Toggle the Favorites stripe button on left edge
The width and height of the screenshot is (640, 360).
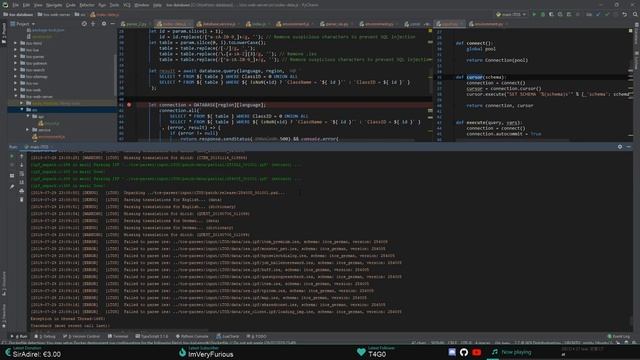point(4,316)
